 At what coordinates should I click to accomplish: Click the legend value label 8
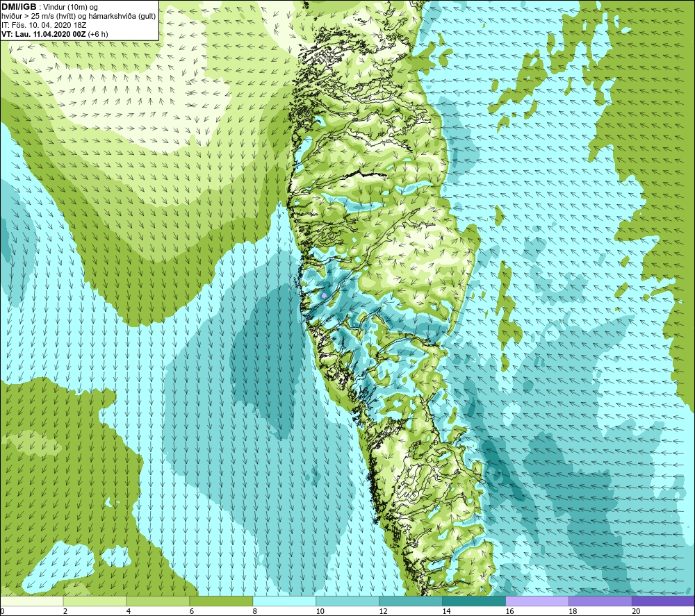point(255,611)
